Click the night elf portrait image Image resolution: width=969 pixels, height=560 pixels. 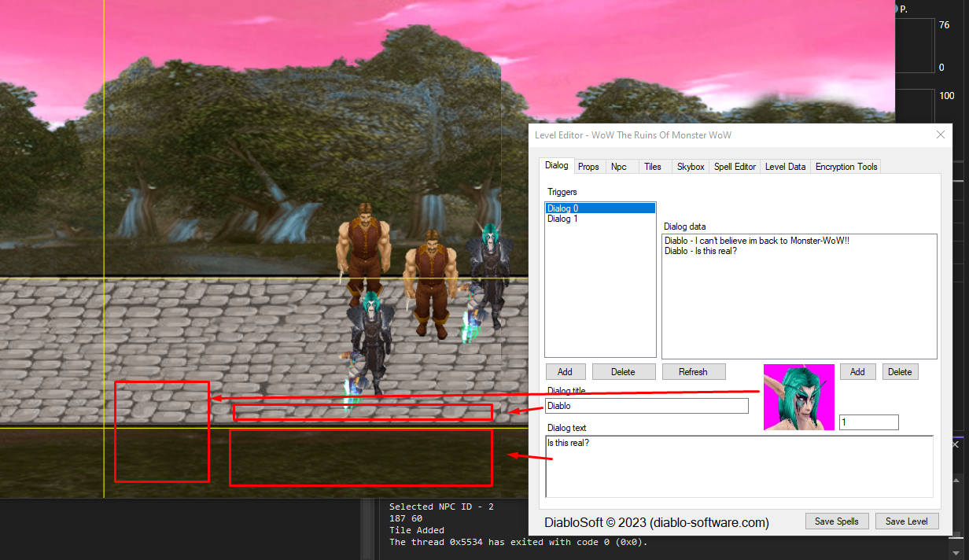coord(798,397)
